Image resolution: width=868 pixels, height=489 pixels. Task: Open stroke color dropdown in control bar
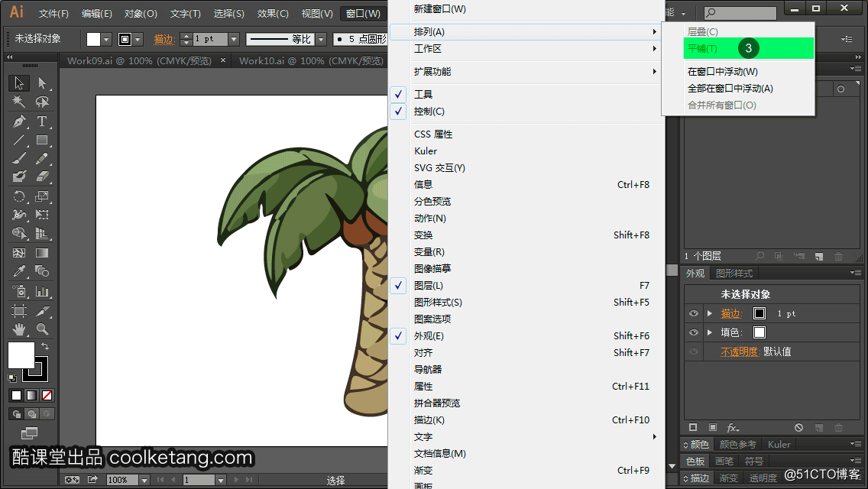[x=138, y=39]
